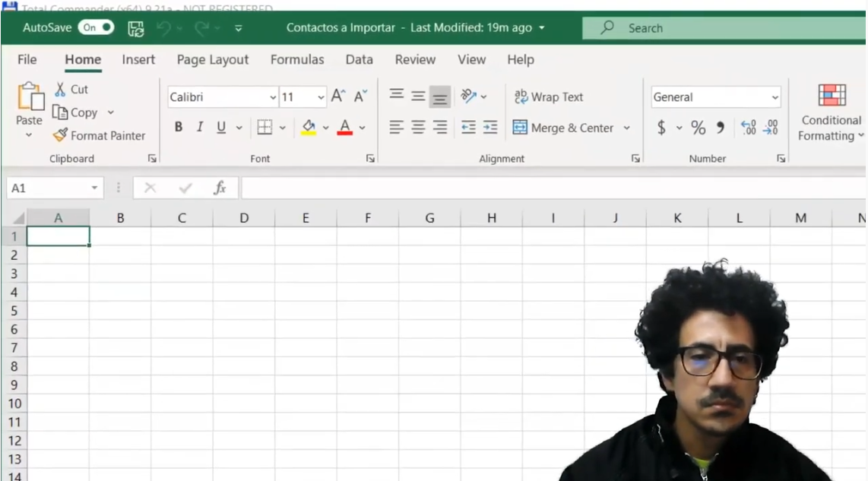868x481 pixels.
Task: Apply Italic formatting to cell
Action: click(x=200, y=128)
